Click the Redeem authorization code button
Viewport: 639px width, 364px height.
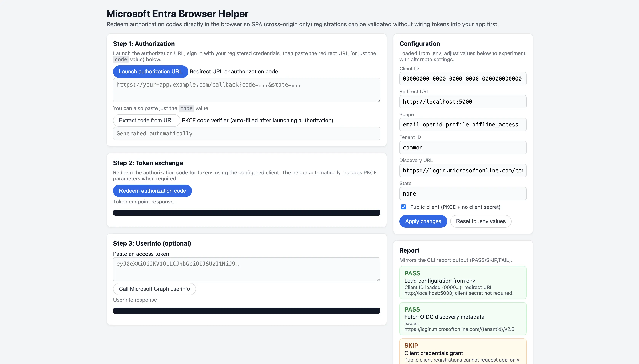(152, 191)
